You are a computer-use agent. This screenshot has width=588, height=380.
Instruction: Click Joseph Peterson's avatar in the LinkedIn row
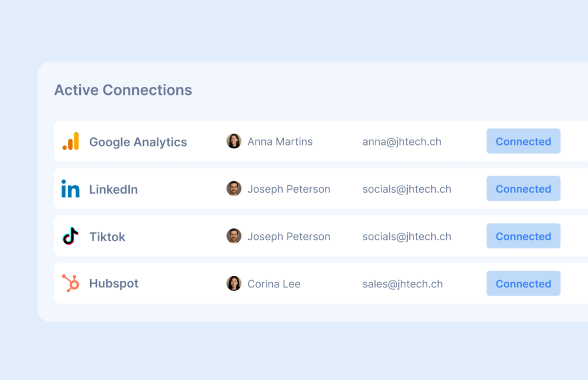point(234,189)
